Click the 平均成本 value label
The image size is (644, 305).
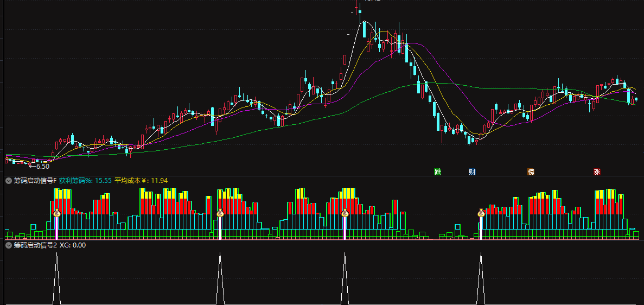point(141,181)
